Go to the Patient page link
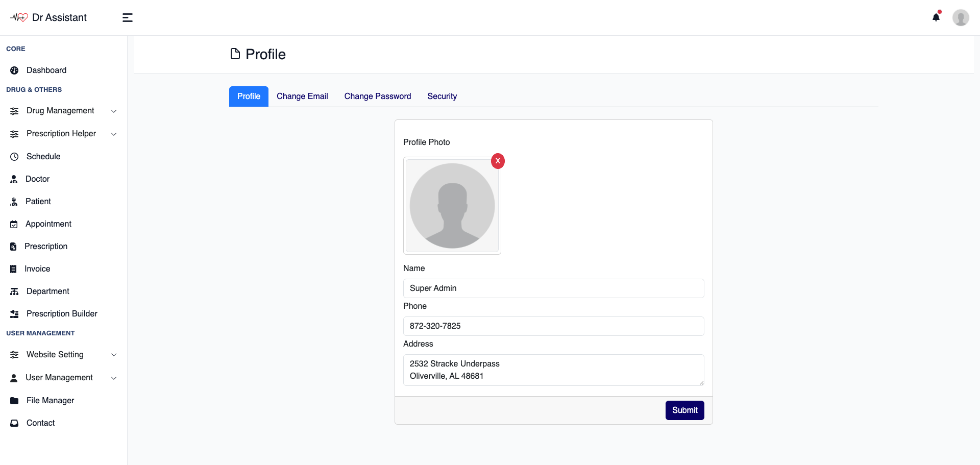980x465 pixels. point(38,202)
